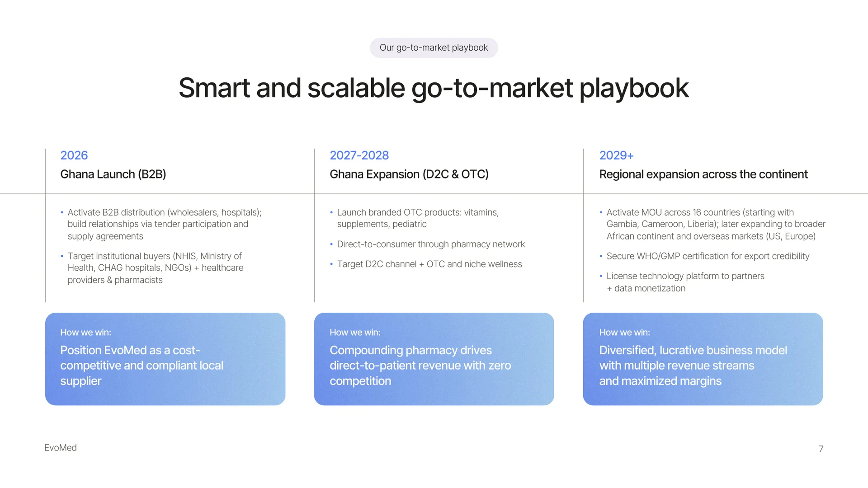Select the 'Ghana Launch (B2B)' heading

point(113,174)
